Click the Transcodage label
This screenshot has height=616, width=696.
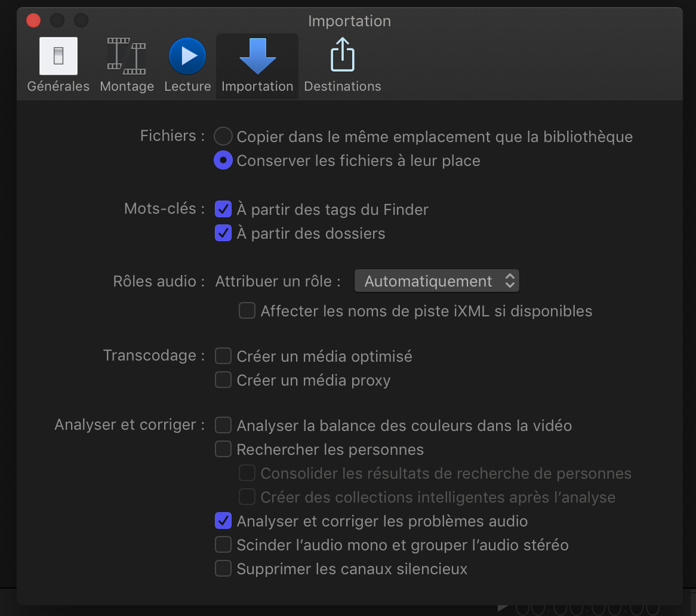(x=154, y=356)
